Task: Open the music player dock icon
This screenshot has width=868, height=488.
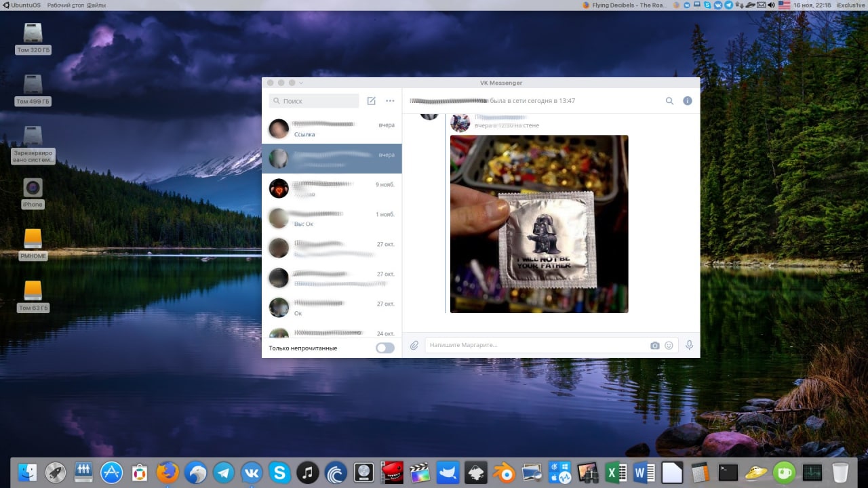Action: click(308, 472)
